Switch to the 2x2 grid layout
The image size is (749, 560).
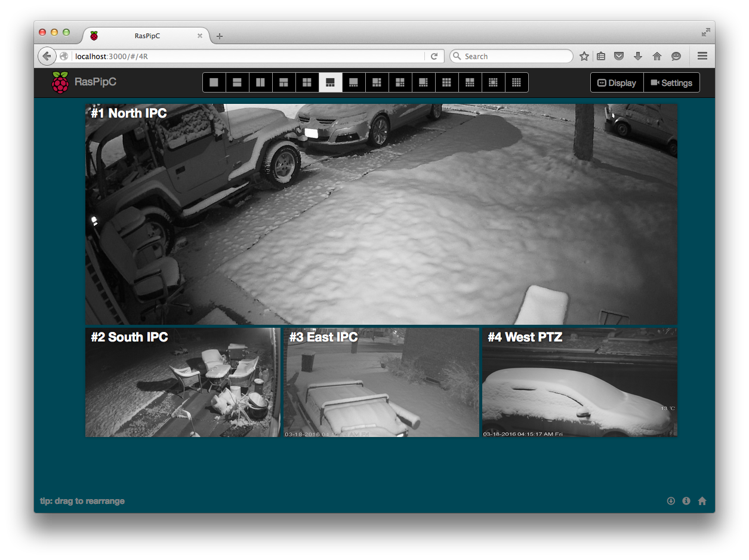307,82
